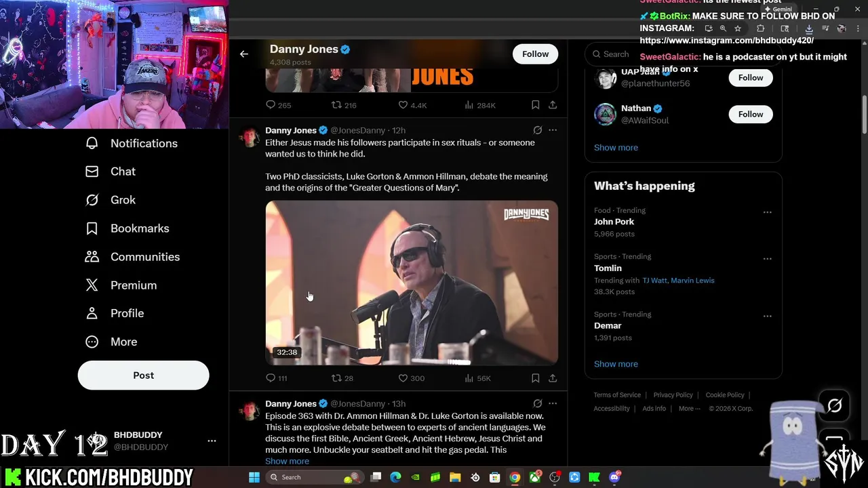
Task: Open more options on the 13h post
Action: coord(553,403)
